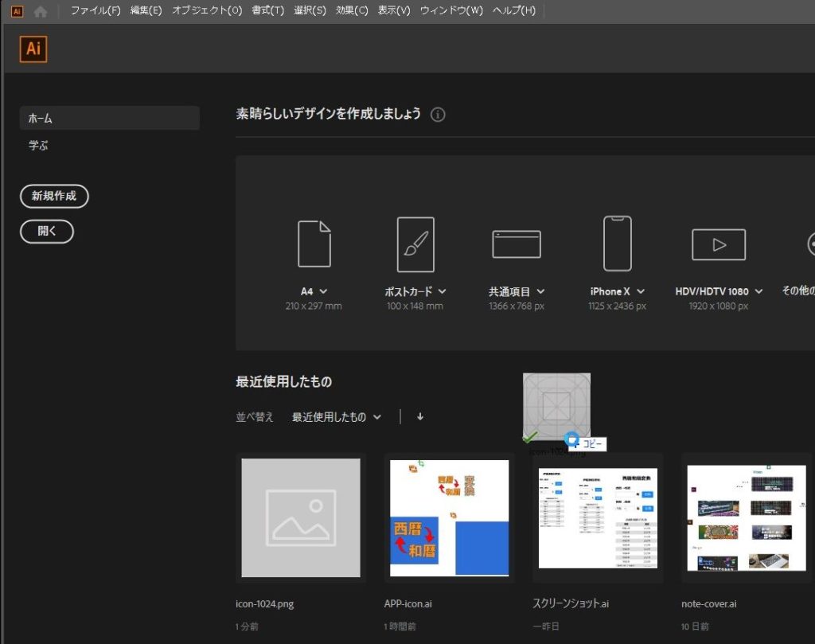
Task: Toggle sort direction arrow icon
Action: click(x=420, y=416)
